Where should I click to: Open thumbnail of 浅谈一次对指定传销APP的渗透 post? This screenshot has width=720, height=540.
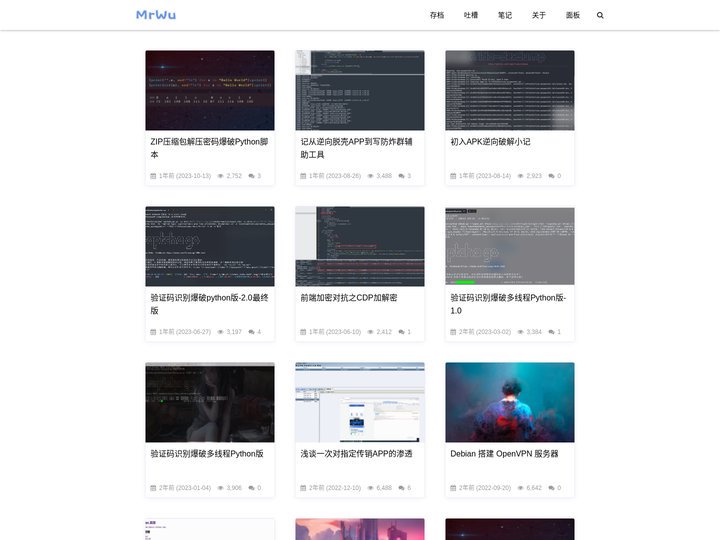pos(360,403)
